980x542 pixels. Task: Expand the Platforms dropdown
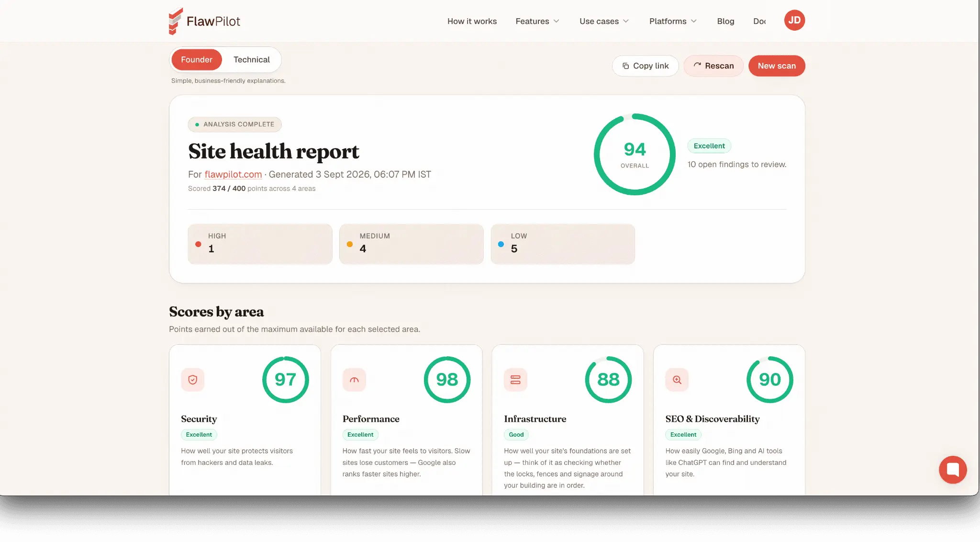673,21
